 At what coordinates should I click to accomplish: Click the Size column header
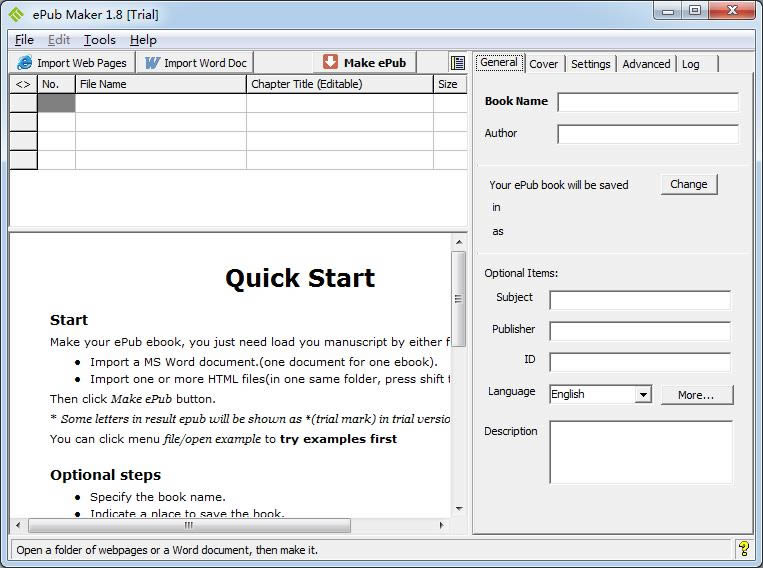(x=450, y=84)
